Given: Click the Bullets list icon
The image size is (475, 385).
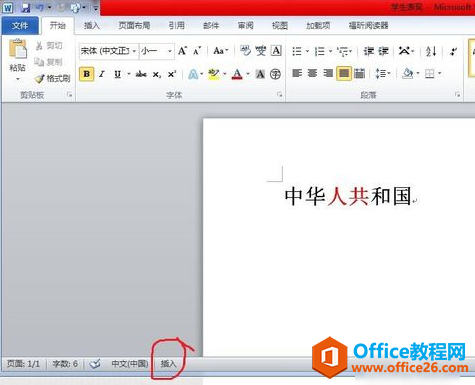Looking at the screenshot, I should click(297, 51).
